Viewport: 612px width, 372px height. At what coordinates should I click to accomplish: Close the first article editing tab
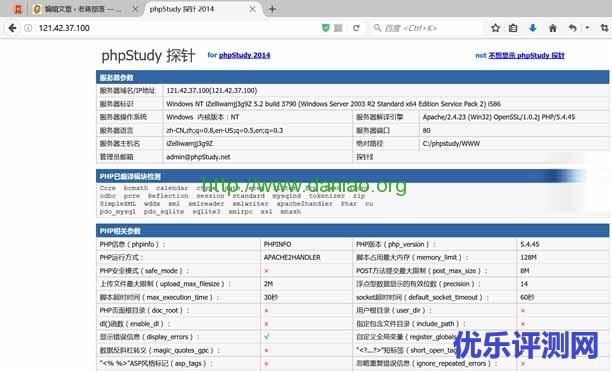(135, 9)
